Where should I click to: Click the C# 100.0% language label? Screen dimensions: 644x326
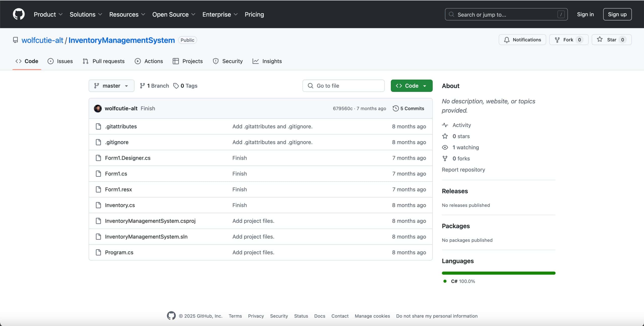[x=463, y=281]
